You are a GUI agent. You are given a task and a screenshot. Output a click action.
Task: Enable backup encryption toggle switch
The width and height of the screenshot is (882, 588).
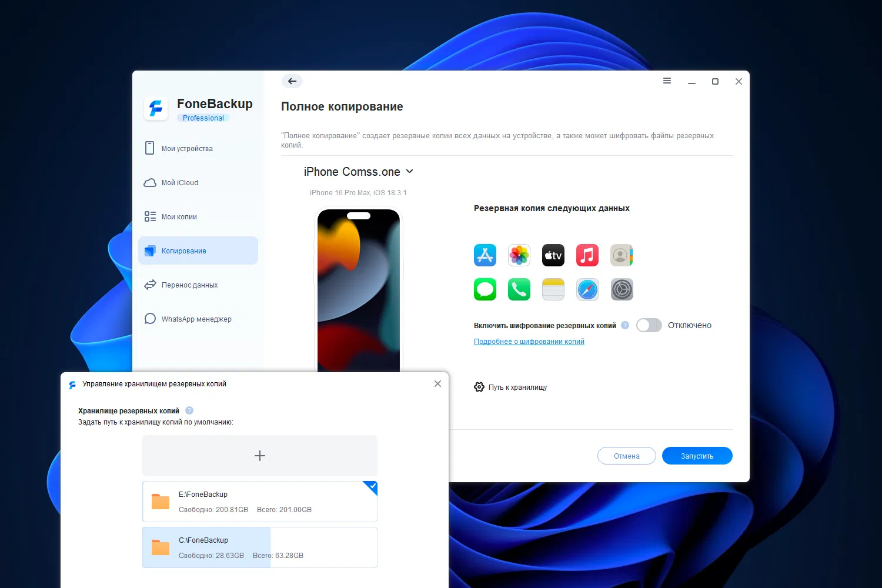pos(649,325)
